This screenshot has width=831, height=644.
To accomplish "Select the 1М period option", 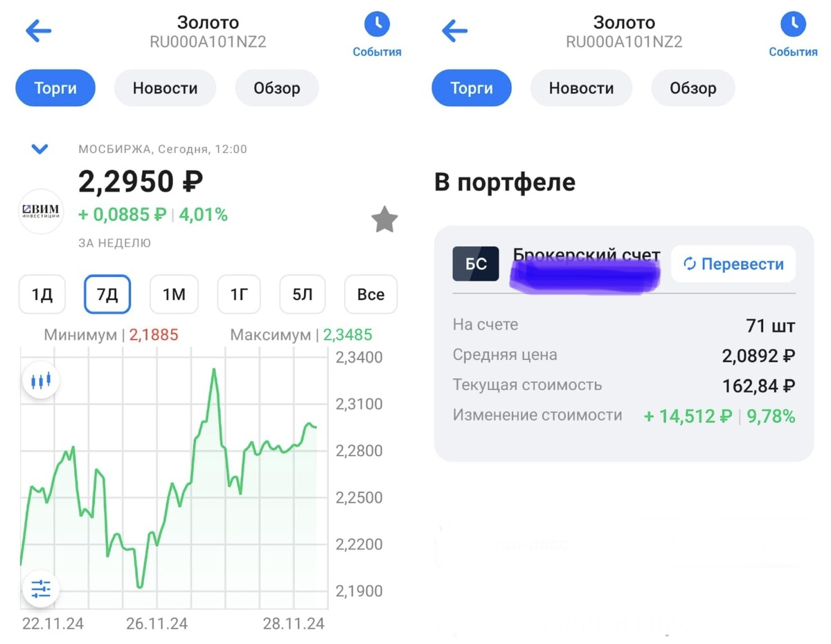I will 174,294.
